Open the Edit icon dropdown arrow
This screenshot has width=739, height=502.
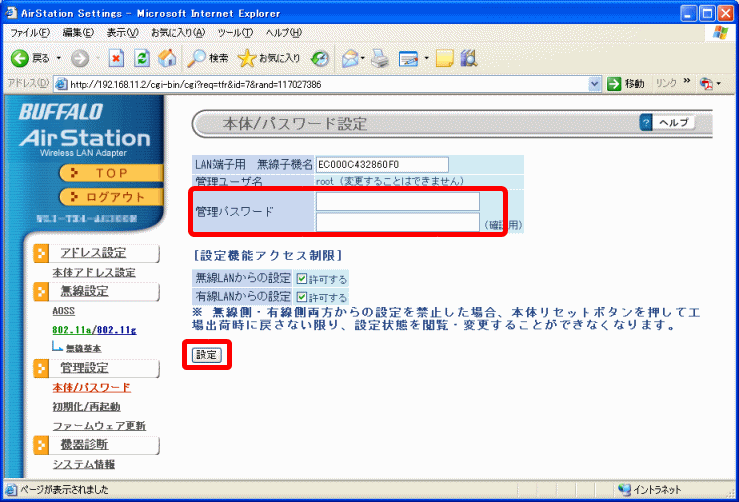(427, 58)
